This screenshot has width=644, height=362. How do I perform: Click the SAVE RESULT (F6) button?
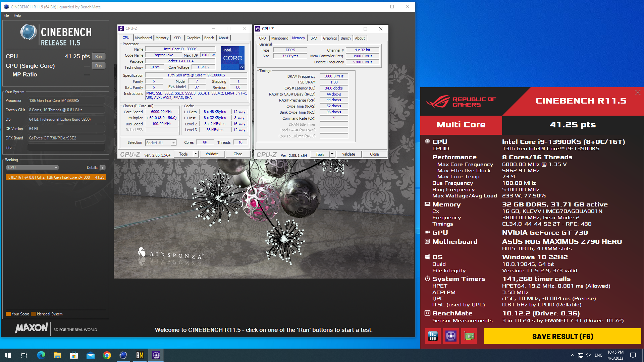tap(562, 336)
